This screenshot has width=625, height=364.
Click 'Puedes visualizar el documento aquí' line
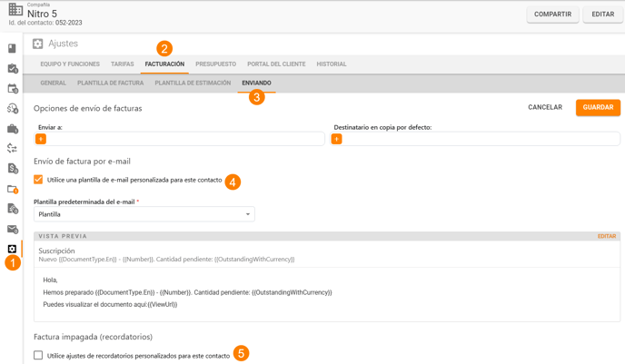pyautogui.click(x=110, y=304)
